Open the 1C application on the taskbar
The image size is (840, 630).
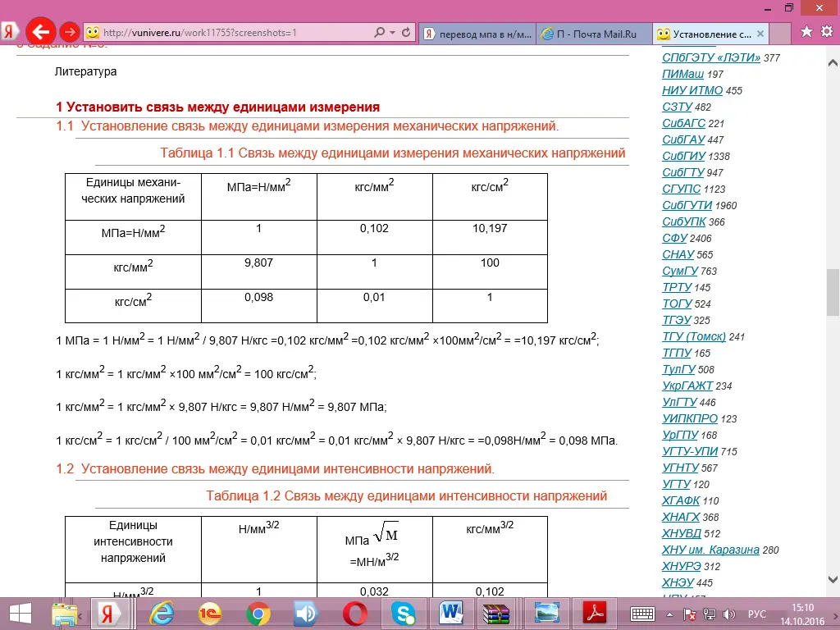click(x=209, y=614)
